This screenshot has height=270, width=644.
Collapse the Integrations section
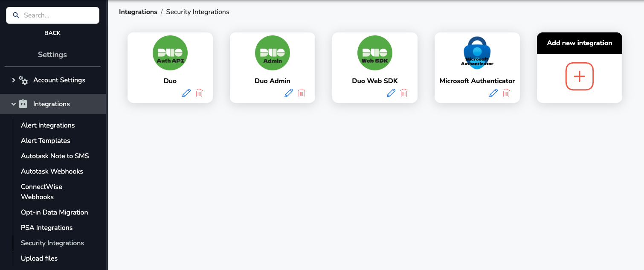[x=14, y=104]
